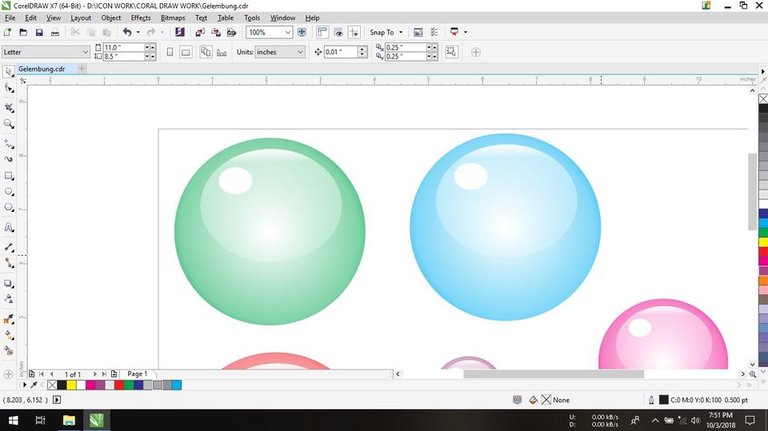Open the Windows Start menu
The image size is (768, 431).
tap(13, 421)
